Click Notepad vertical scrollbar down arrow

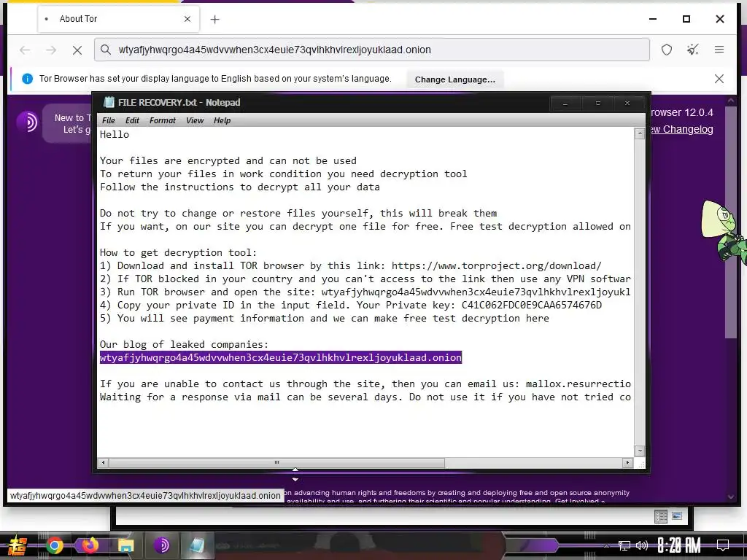pyautogui.click(x=640, y=451)
